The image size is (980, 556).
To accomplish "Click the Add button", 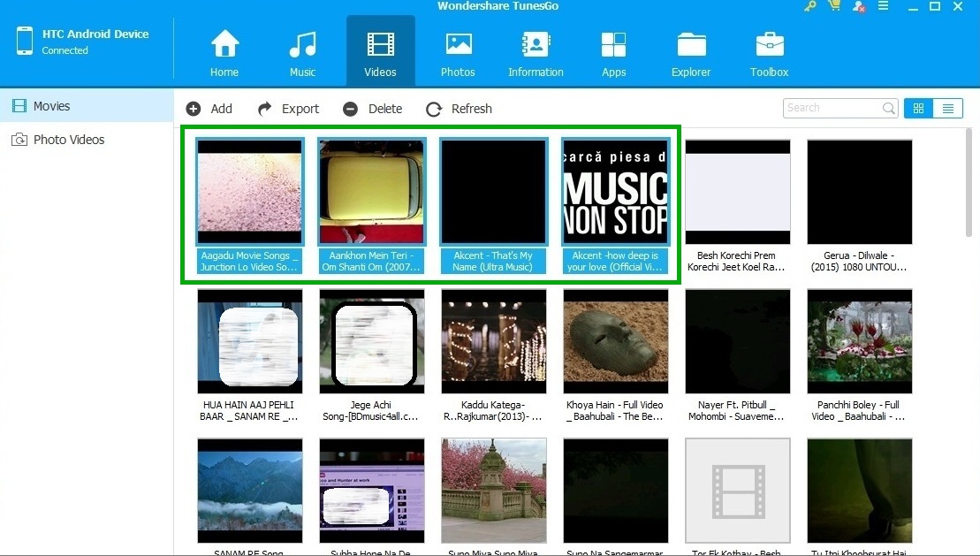I will 209,109.
